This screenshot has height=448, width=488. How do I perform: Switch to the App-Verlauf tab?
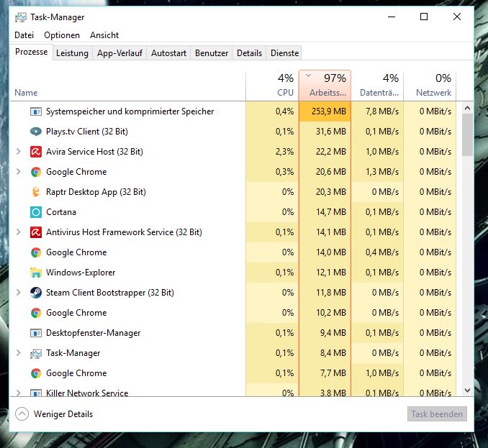point(119,53)
